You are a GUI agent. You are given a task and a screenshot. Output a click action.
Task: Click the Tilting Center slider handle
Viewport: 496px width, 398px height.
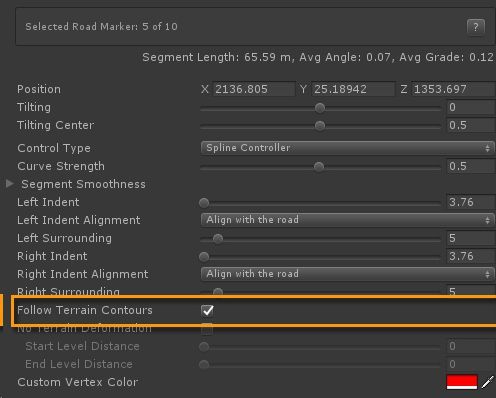[x=320, y=126]
